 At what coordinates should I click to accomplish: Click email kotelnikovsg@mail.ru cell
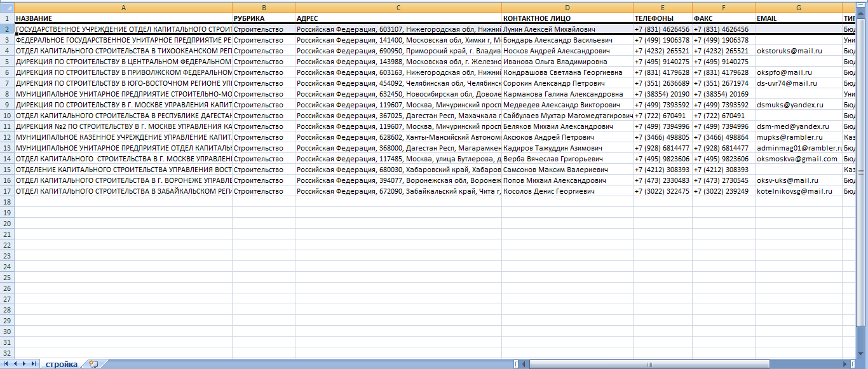tap(798, 191)
